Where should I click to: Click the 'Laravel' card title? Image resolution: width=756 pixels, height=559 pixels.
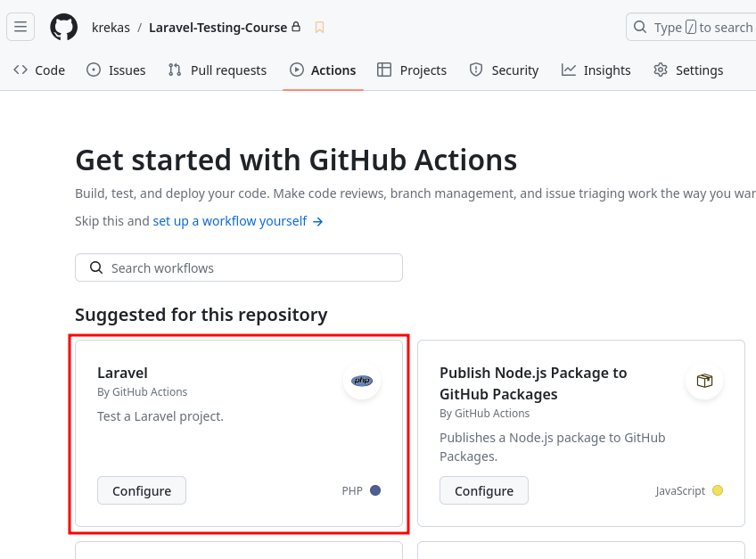[x=122, y=373]
